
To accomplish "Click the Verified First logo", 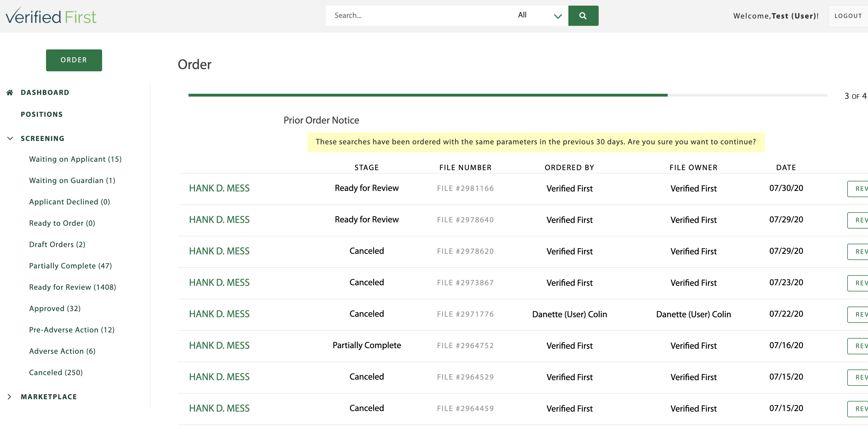I will [x=51, y=16].
